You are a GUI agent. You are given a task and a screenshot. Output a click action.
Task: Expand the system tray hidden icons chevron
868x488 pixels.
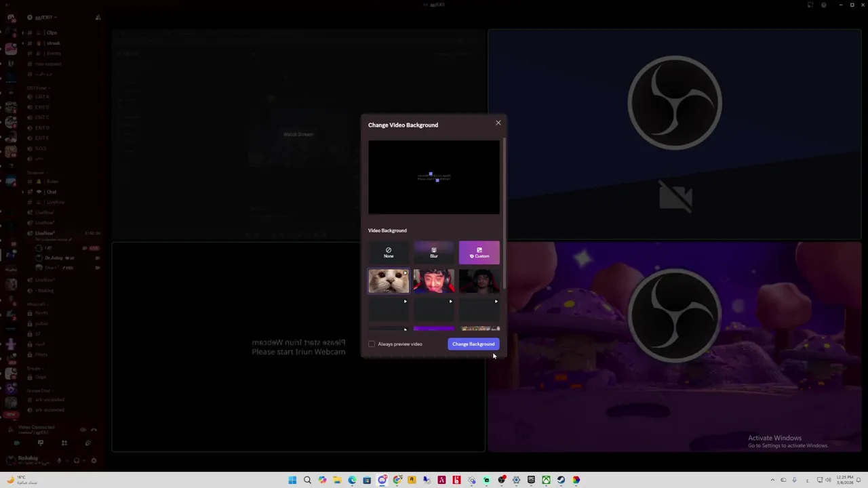pyautogui.click(x=772, y=480)
